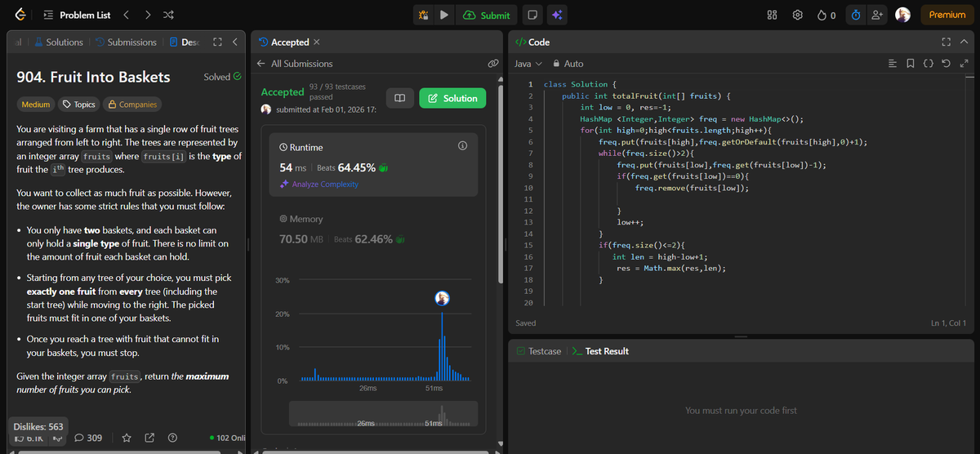Open the help question-mark icon
This screenshot has height=454, width=980.
[172, 438]
